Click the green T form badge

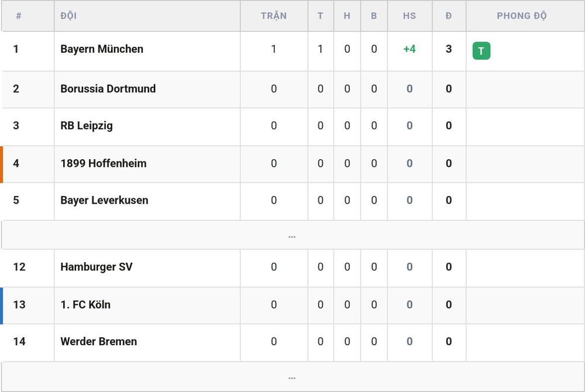(x=481, y=51)
